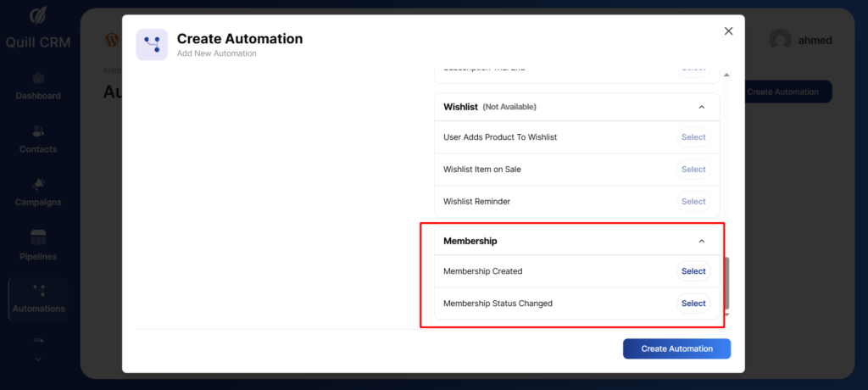Screen dimensions: 868x390
Task: Expand the sidebar down chevron
Action: (x=38, y=359)
